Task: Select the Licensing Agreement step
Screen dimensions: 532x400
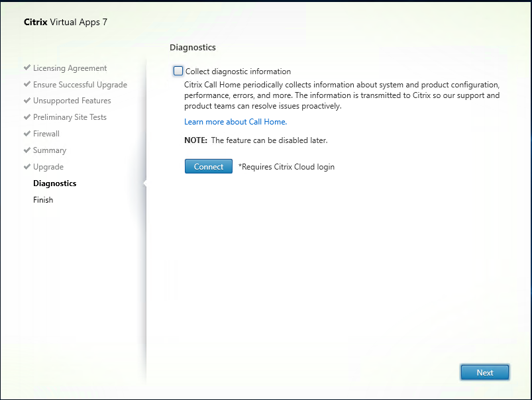Action: tap(70, 68)
